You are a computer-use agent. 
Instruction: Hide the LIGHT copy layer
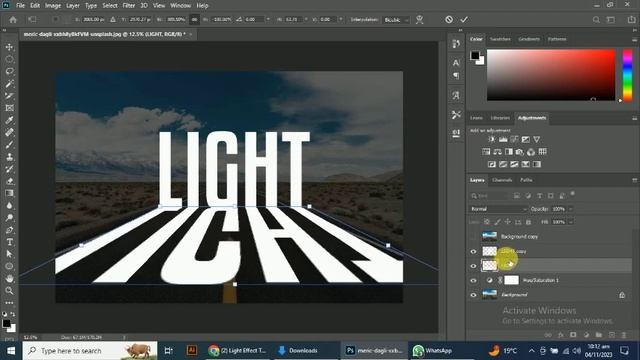point(473,251)
